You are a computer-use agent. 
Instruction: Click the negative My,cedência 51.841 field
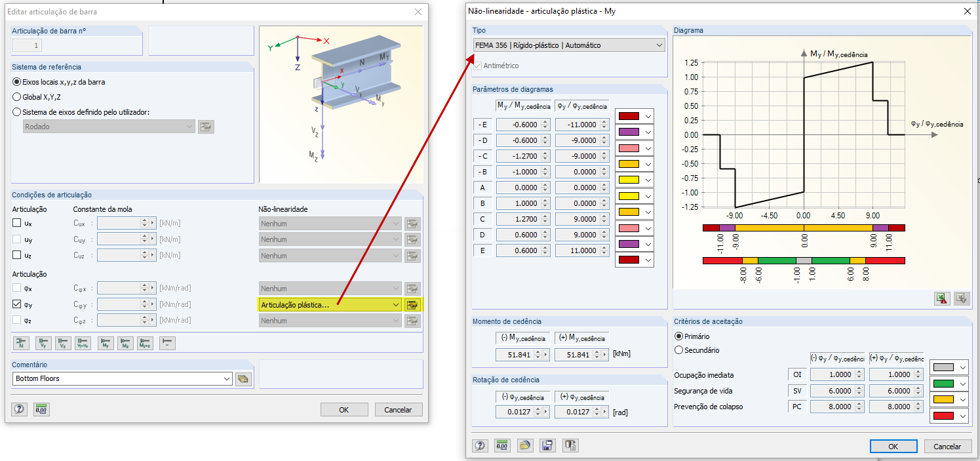click(522, 354)
